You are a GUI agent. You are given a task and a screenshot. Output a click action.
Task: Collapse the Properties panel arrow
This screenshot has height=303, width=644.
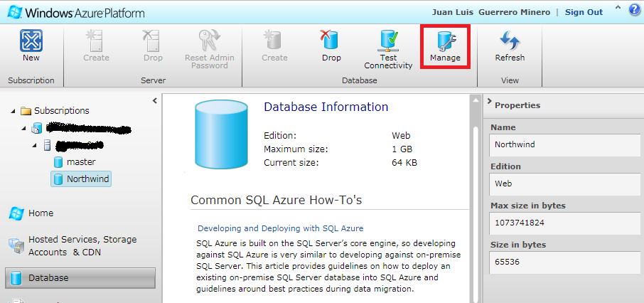tap(489, 104)
